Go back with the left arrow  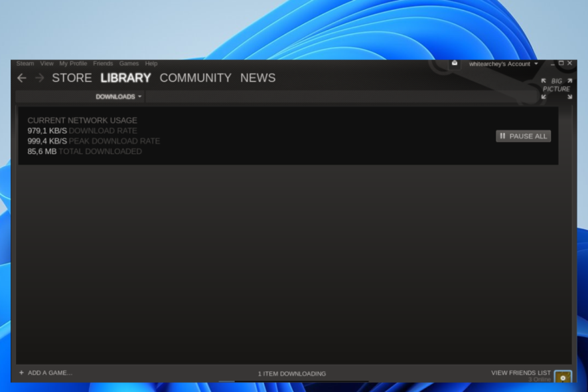click(22, 78)
